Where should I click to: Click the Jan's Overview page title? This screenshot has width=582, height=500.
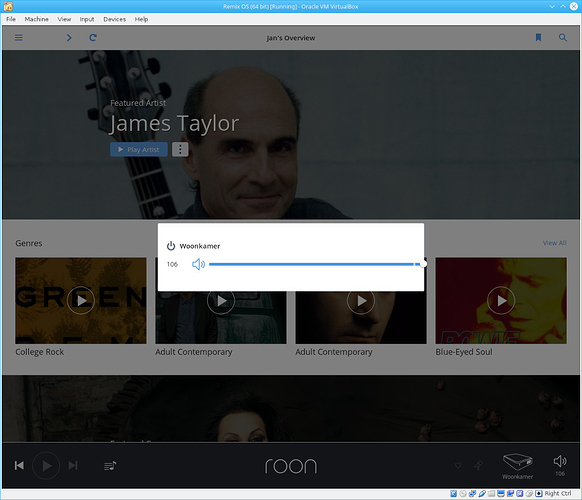pos(291,38)
